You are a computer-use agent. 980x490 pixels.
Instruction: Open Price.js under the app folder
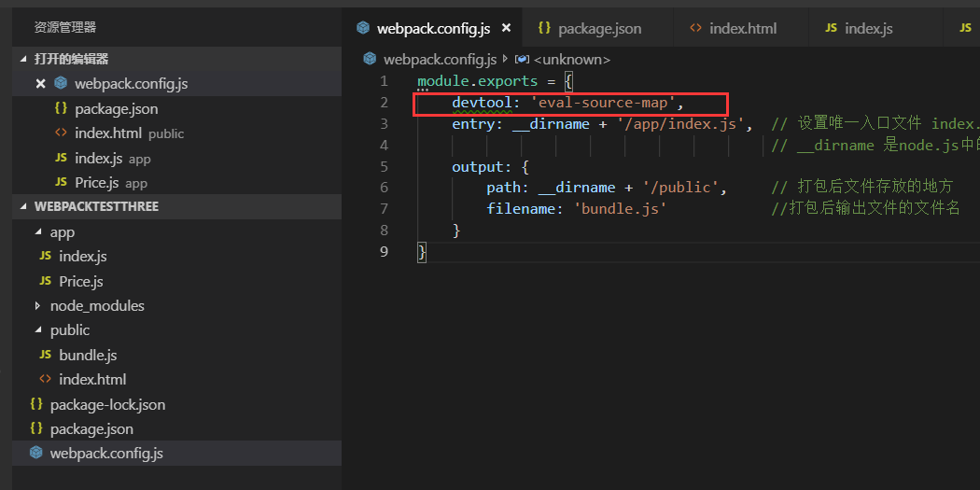[x=80, y=281]
